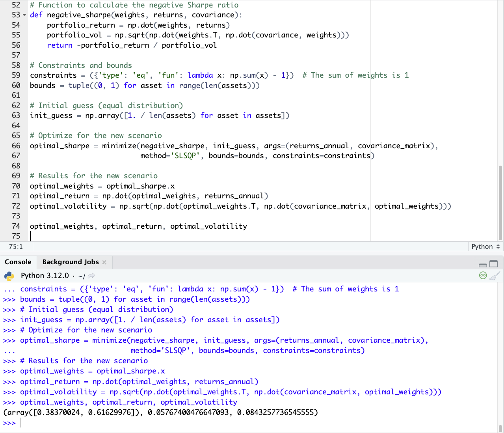Switch to the Background Jobs tab
The width and height of the screenshot is (504, 433).
coord(71,262)
